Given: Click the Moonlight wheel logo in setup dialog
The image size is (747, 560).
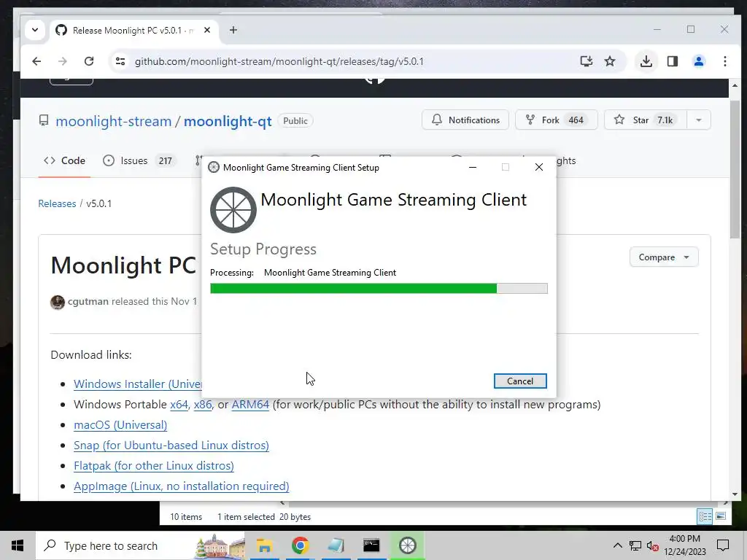Looking at the screenshot, I should [233, 210].
